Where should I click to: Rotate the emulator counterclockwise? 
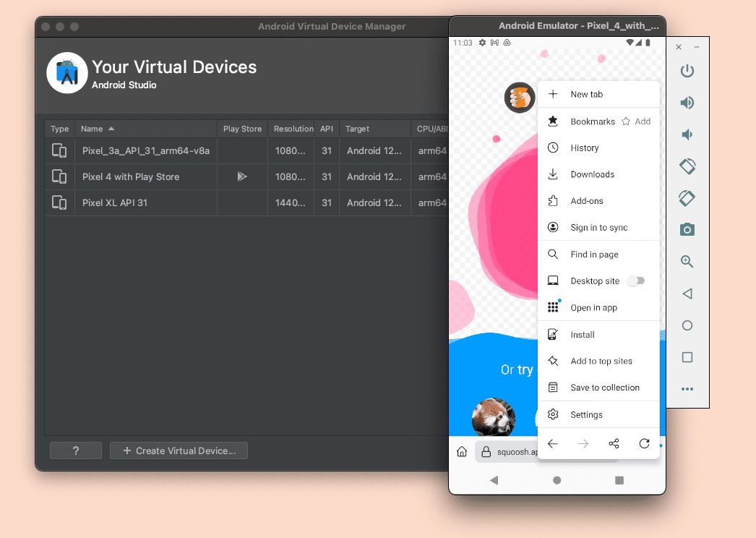[687, 166]
